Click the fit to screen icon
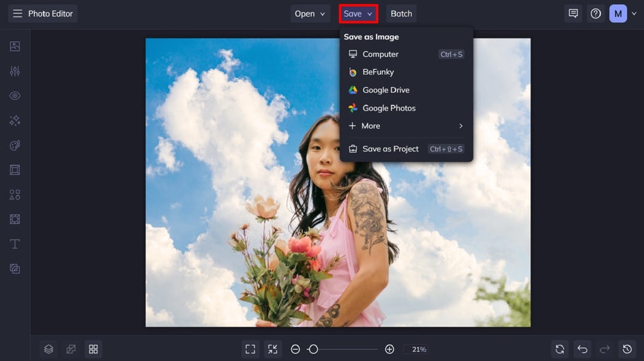The image size is (644, 361). coord(250,349)
